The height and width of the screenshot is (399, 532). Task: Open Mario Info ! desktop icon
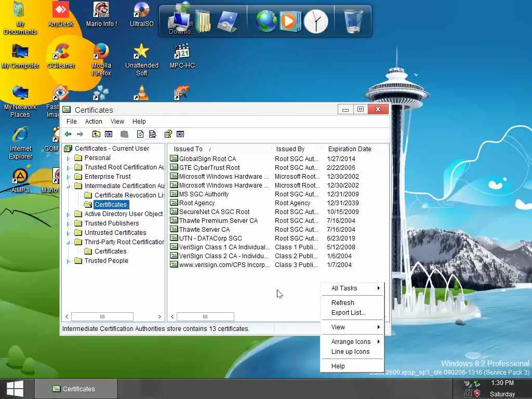(x=101, y=14)
